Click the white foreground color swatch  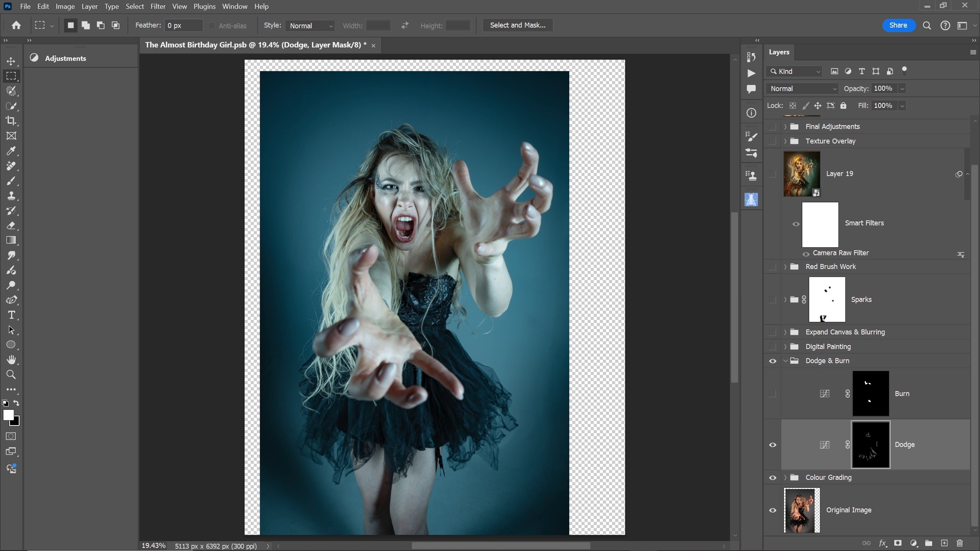[8, 415]
